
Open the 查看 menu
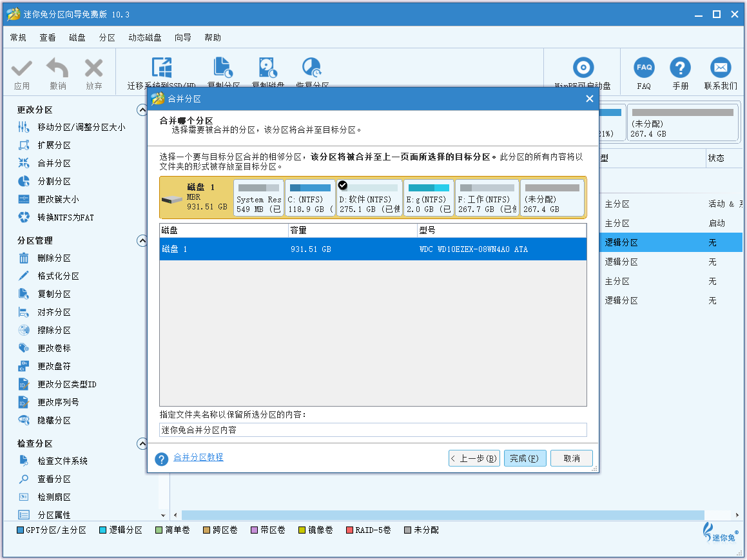coord(48,37)
